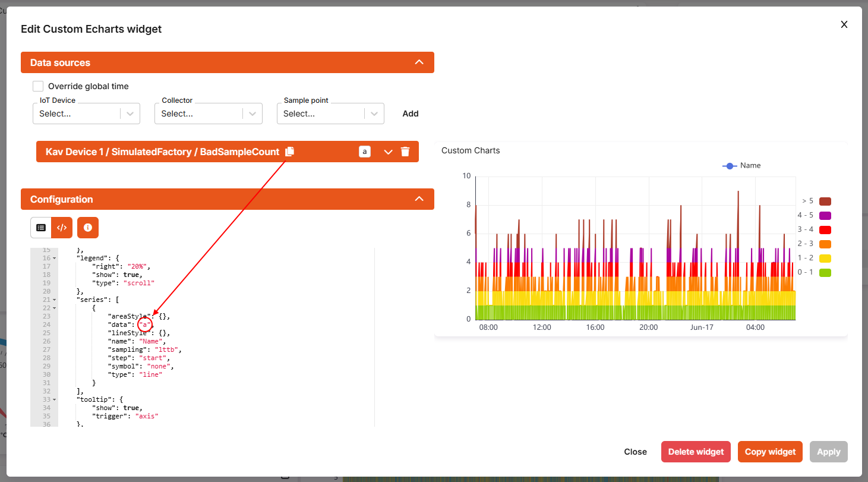Click the '2 - 3' orange legend swatch

825,244
